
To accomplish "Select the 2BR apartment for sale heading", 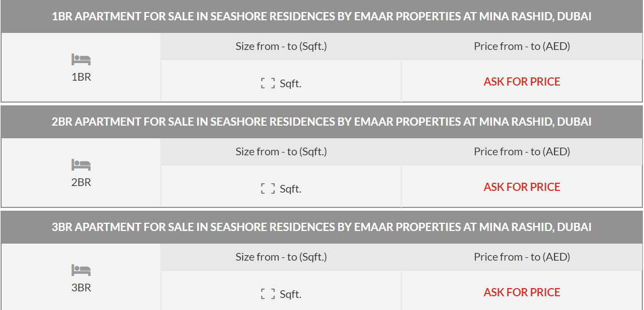I will (322, 122).
